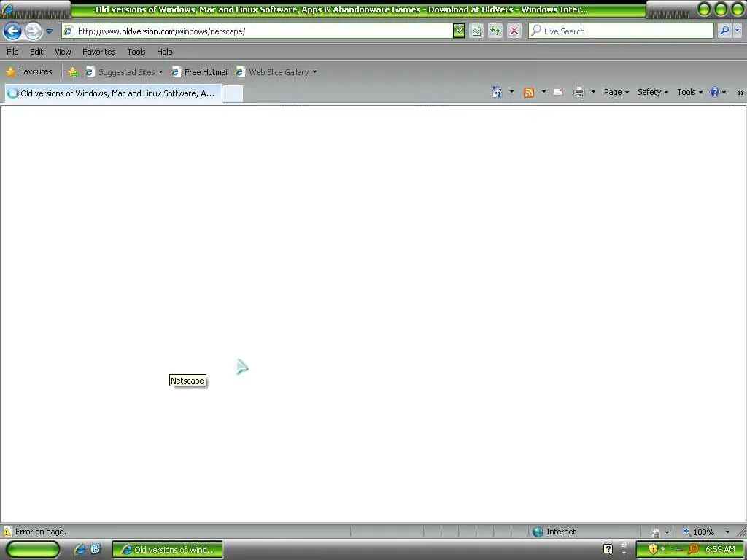This screenshot has width=747, height=560.
Task: Click the Read Mail envelope icon
Action: coord(558,93)
